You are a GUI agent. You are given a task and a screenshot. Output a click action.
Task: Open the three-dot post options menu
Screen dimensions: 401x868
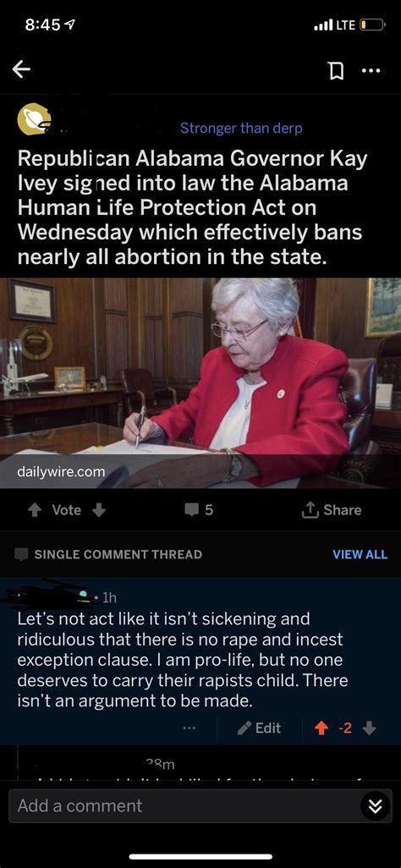pos(371,70)
